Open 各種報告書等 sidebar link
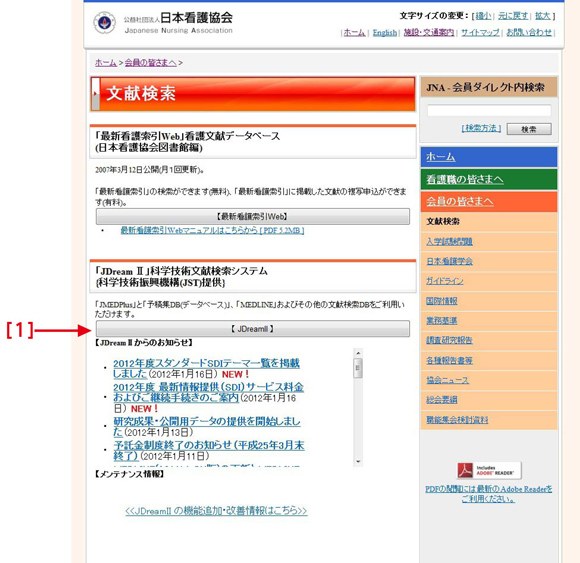Screen dimensions: 580x563 pos(449,360)
